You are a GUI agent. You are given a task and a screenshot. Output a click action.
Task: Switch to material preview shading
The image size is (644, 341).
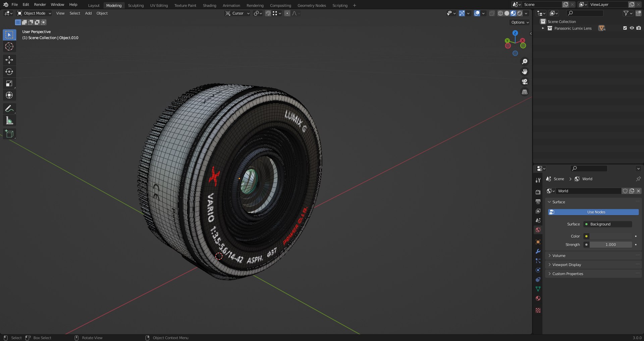(x=513, y=13)
